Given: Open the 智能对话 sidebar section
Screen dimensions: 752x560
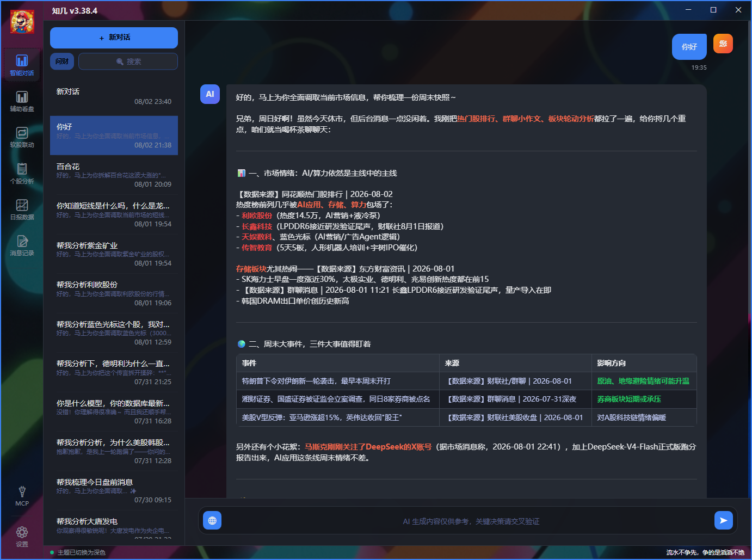Looking at the screenshot, I should [22, 65].
